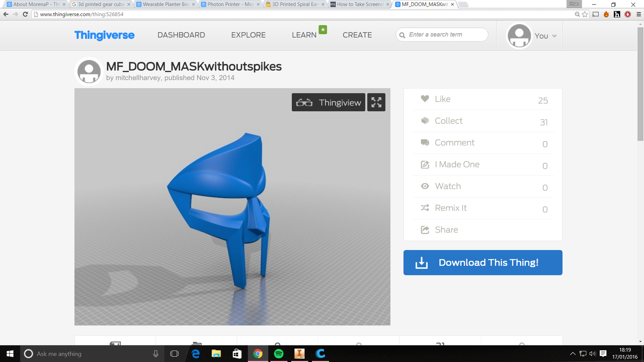
Task: Click inside the search term field
Action: [442, 34]
